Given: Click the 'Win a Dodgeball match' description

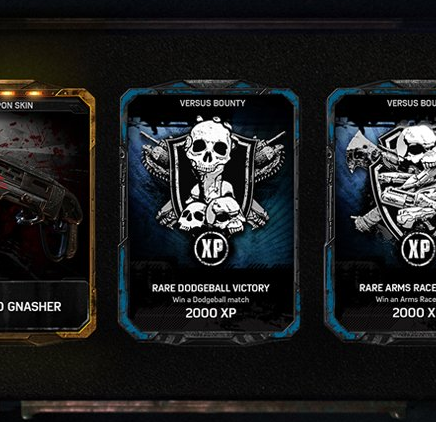Looking at the screenshot, I should (x=211, y=300).
